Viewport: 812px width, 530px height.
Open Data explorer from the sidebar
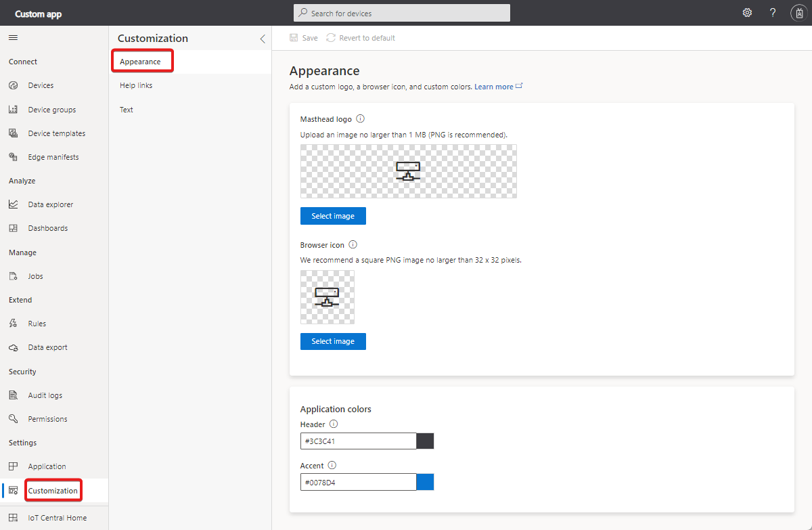click(14, 204)
